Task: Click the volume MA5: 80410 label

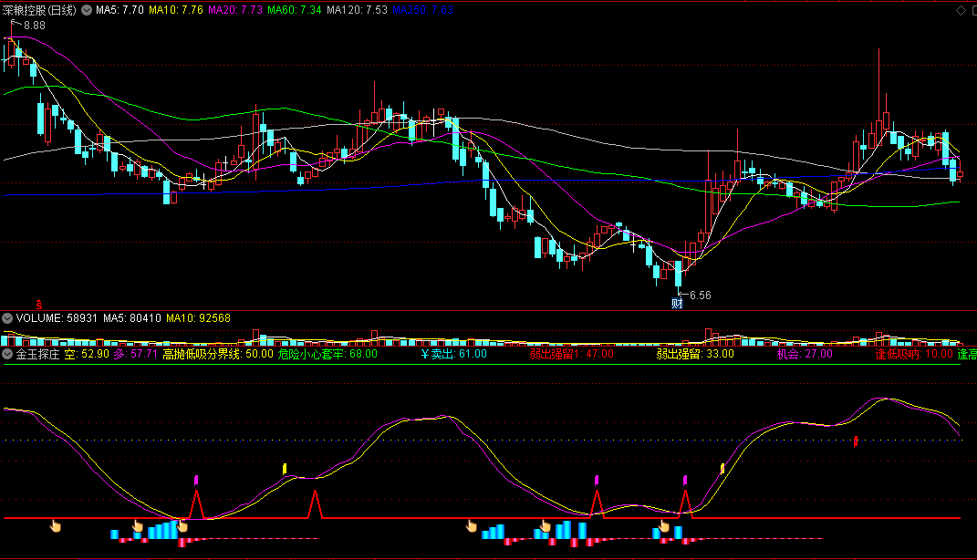Action: click(x=132, y=318)
